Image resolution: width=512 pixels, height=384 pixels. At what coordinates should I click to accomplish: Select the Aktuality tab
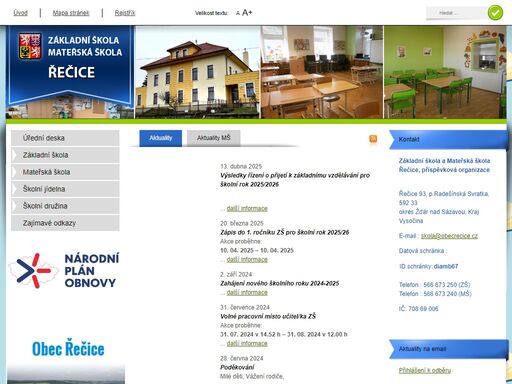(161, 138)
